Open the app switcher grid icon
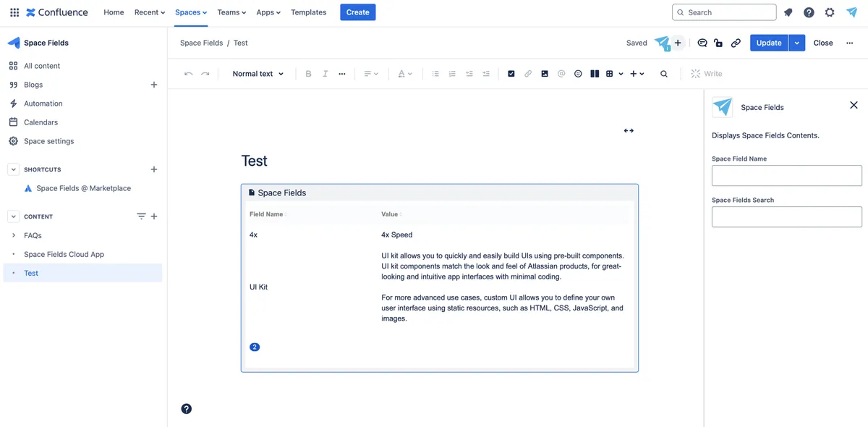Viewport: 868px width, 427px height. click(x=14, y=12)
